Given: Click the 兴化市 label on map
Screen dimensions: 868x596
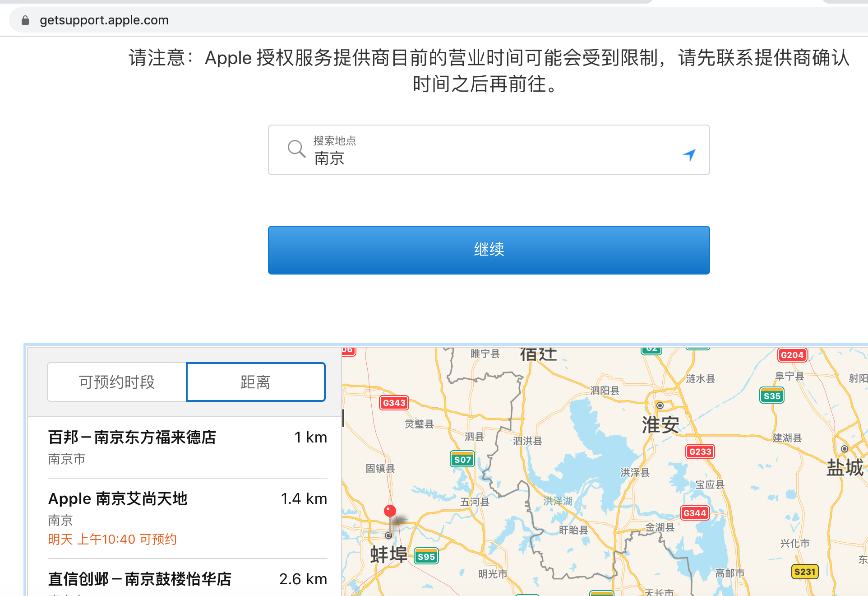Looking at the screenshot, I should pos(795,543).
